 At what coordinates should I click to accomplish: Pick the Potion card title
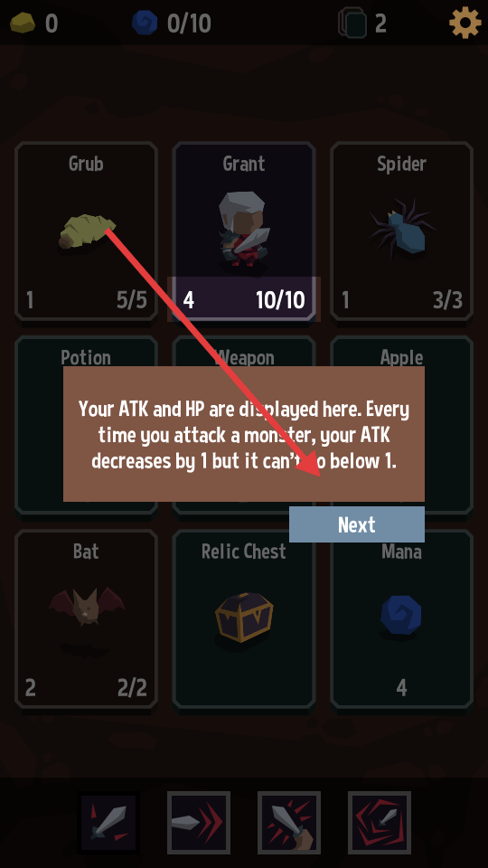pyautogui.click(x=86, y=357)
